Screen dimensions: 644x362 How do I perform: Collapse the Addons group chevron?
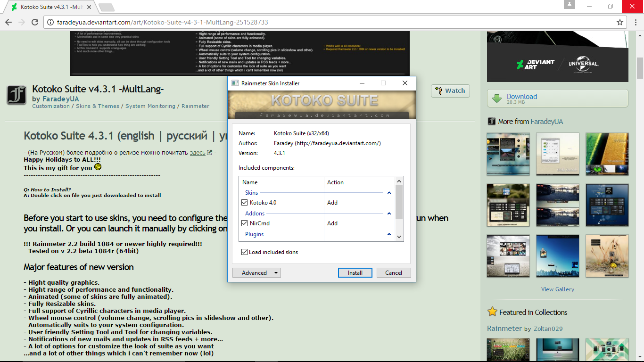tap(389, 214)
